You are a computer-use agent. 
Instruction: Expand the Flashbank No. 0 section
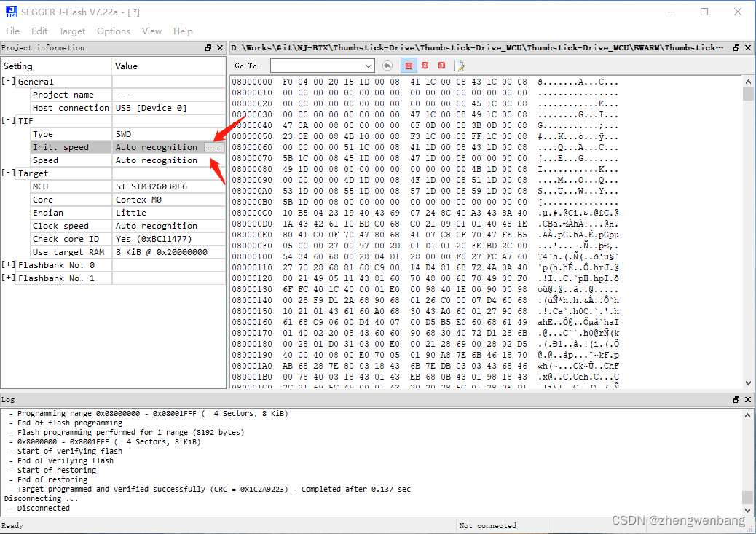click(9, 265)
